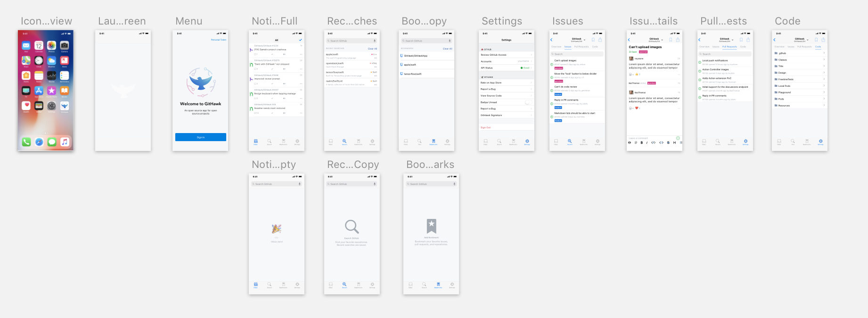
Task: Go back using arrow on Issues artboard
Action: 552,40
